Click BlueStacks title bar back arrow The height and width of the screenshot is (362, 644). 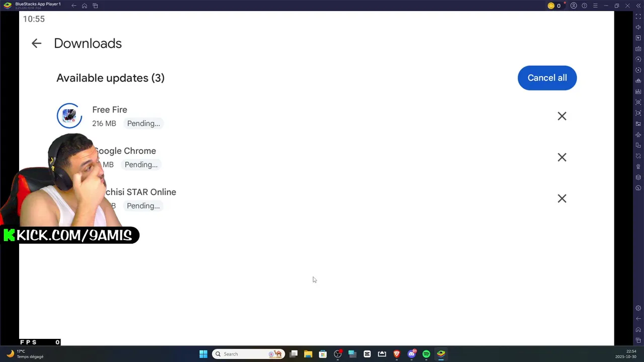[x=74, y=6]
